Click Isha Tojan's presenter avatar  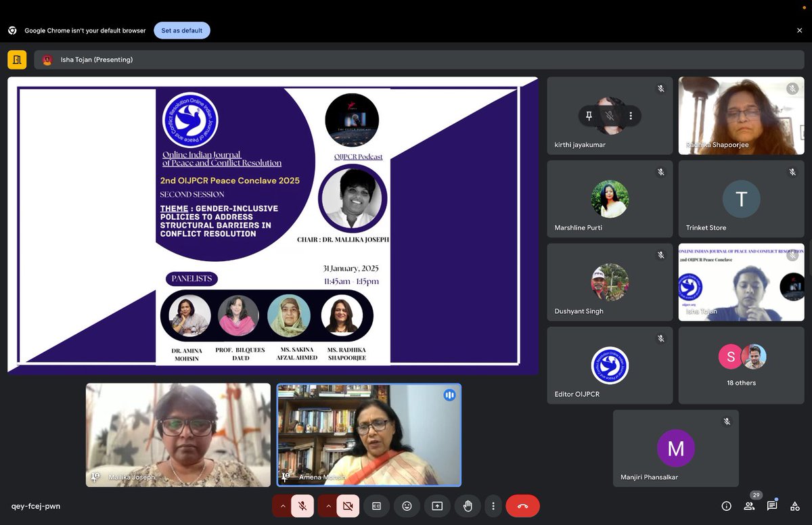point(47,60)
